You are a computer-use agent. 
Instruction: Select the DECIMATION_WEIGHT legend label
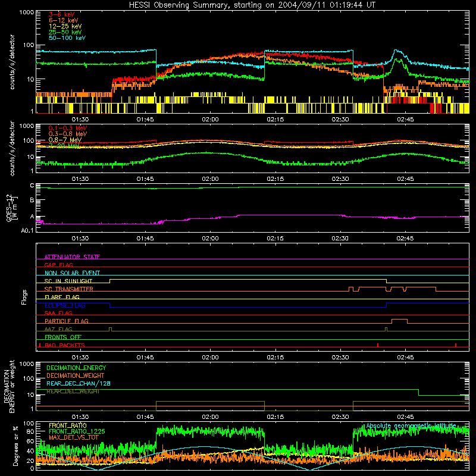click(76, 375)
